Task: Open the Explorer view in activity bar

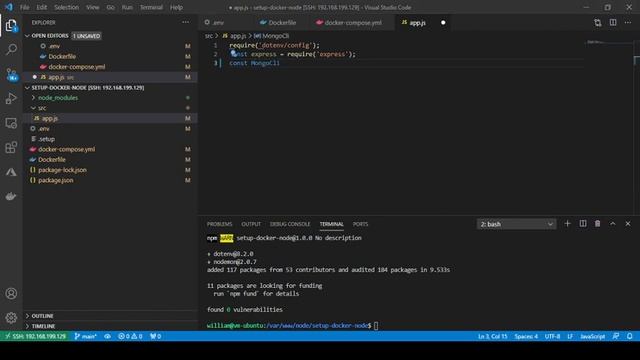Action: click(x=11, y=26)
